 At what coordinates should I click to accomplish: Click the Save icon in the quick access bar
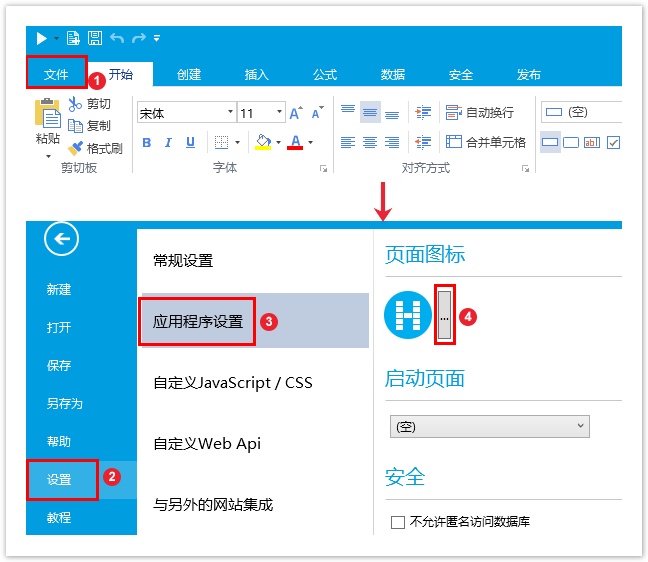click(95, 38)
